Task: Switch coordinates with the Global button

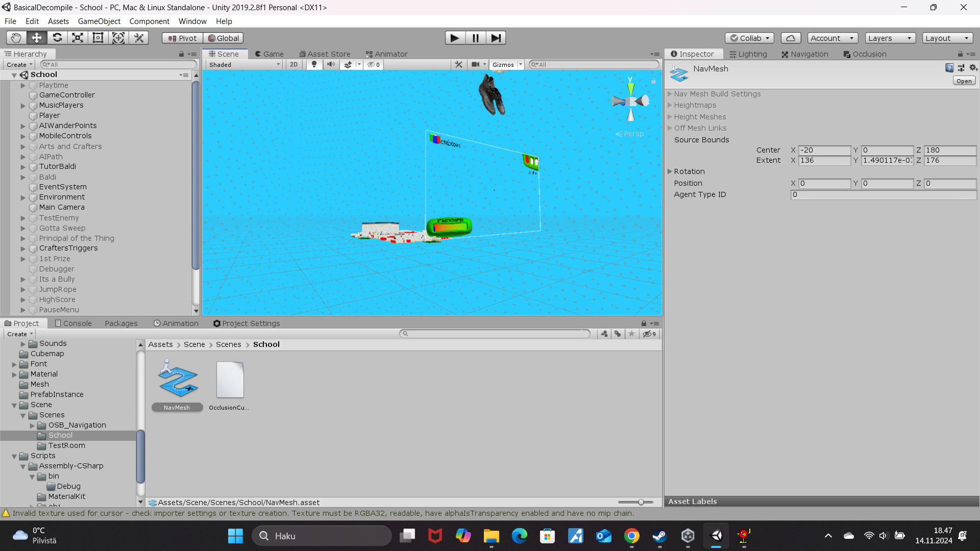Action: (224, 37)
